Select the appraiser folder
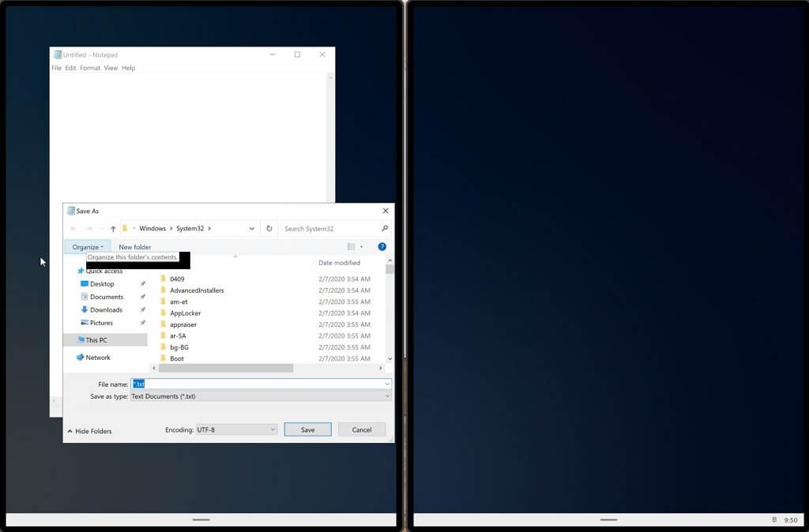The height and width of the screenshot is (532, 809). (183, 324)
